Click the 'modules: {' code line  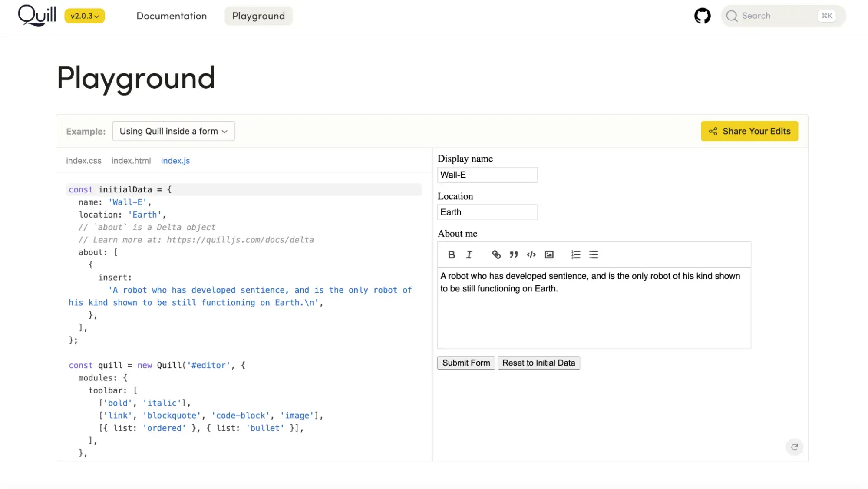tap(103, 378)
